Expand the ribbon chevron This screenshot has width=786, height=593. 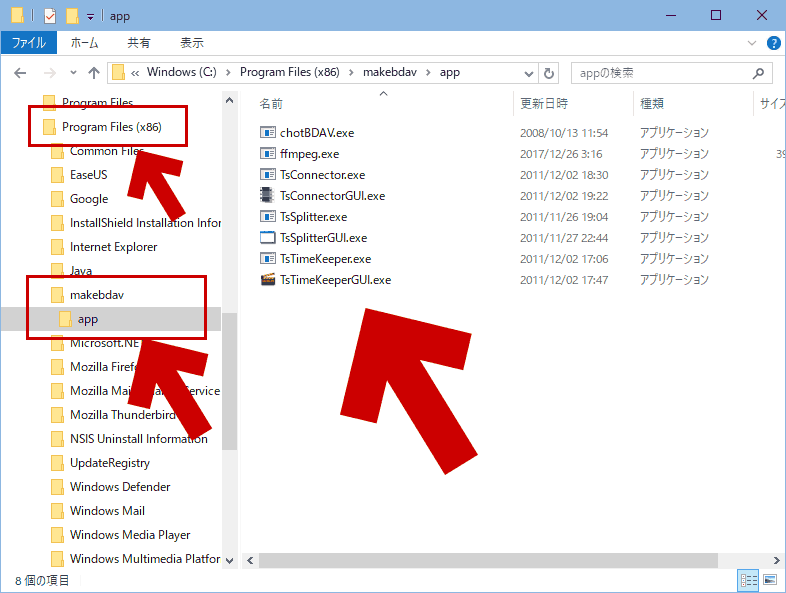tap(751, 43)
